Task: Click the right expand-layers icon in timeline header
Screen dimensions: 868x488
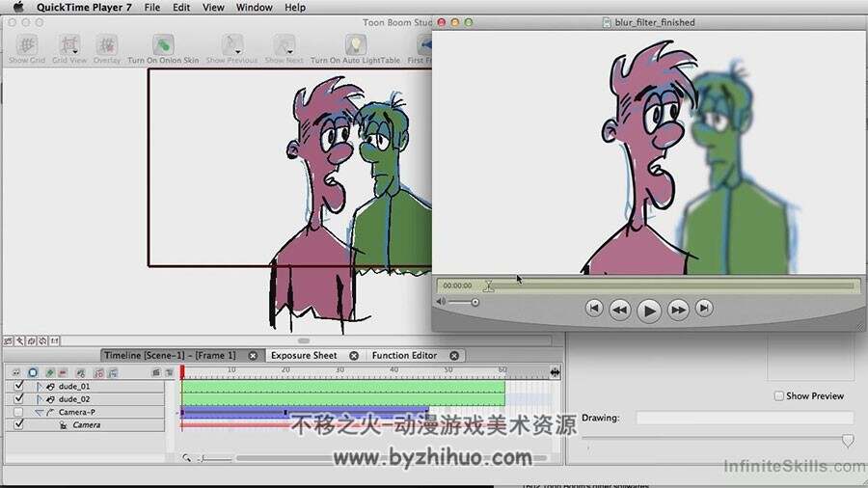Action: (x=169, y=372)
